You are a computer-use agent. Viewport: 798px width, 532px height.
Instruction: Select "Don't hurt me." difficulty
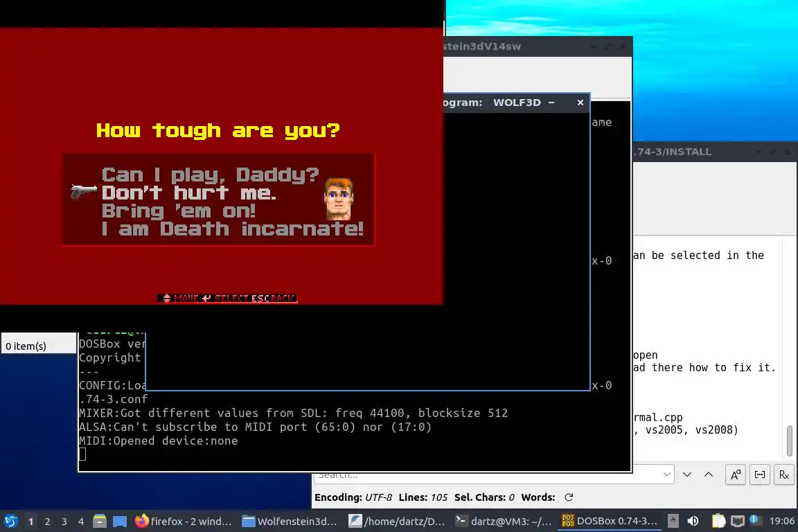point(189,193)
